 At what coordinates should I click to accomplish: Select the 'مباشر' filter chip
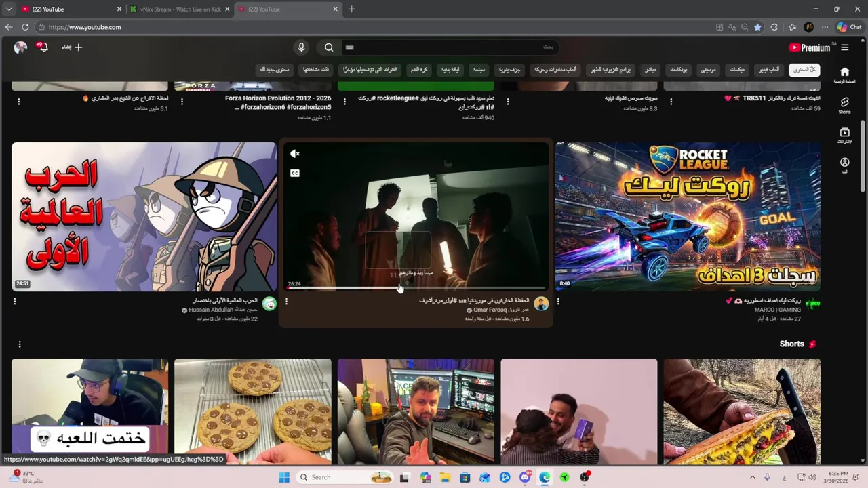(650, 70)
